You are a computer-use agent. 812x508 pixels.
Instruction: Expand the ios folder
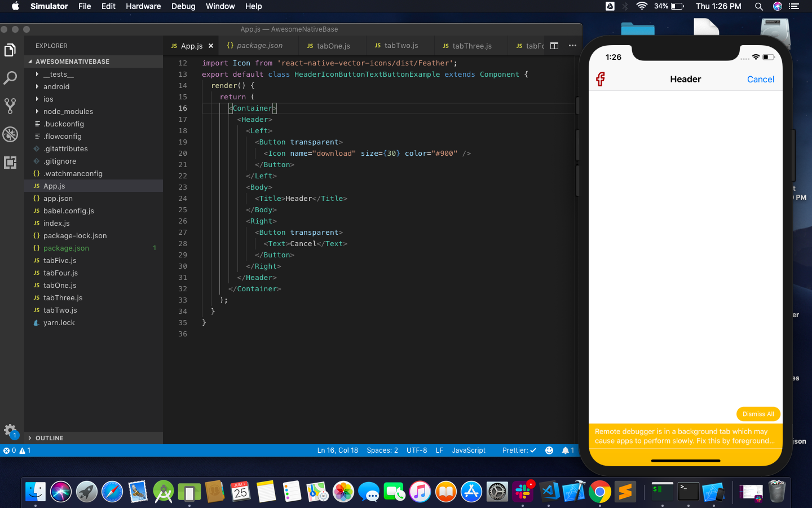pos(94,99)
